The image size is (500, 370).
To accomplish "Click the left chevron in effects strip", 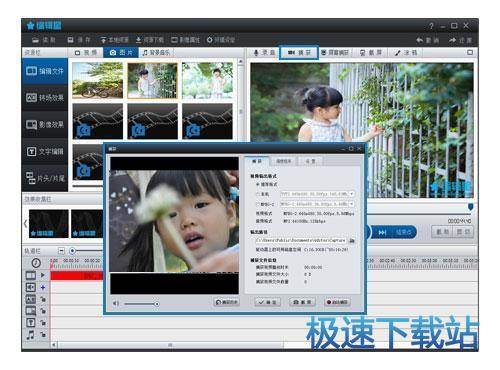I will (25, 223).
